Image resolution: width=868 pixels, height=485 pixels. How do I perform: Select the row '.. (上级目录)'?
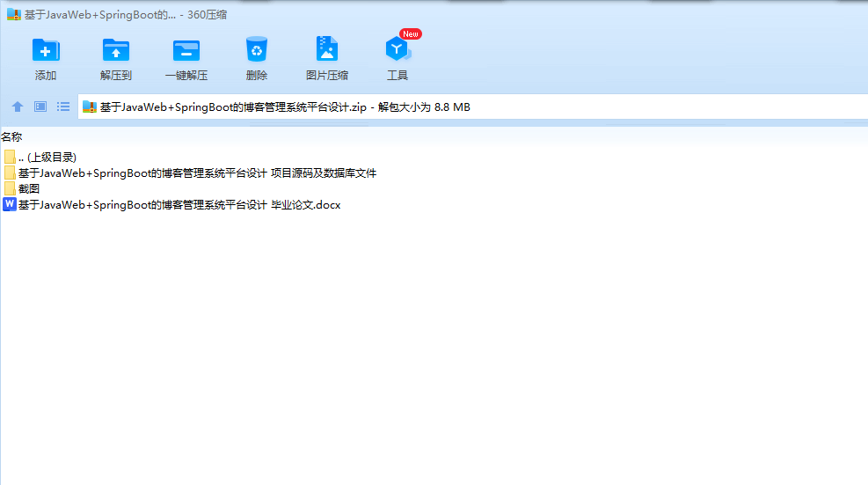pos(40,157)
